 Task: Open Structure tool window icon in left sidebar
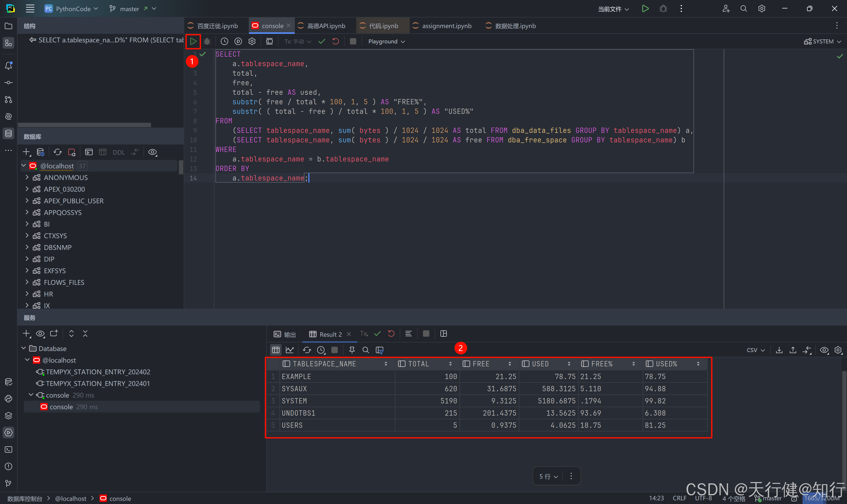(8, 43)
